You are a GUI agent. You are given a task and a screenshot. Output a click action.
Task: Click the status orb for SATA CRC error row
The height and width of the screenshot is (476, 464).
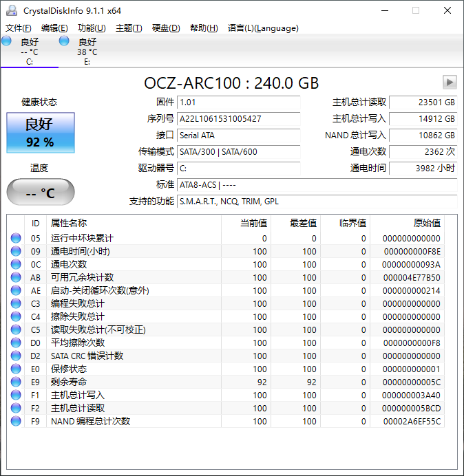(16, 356)
